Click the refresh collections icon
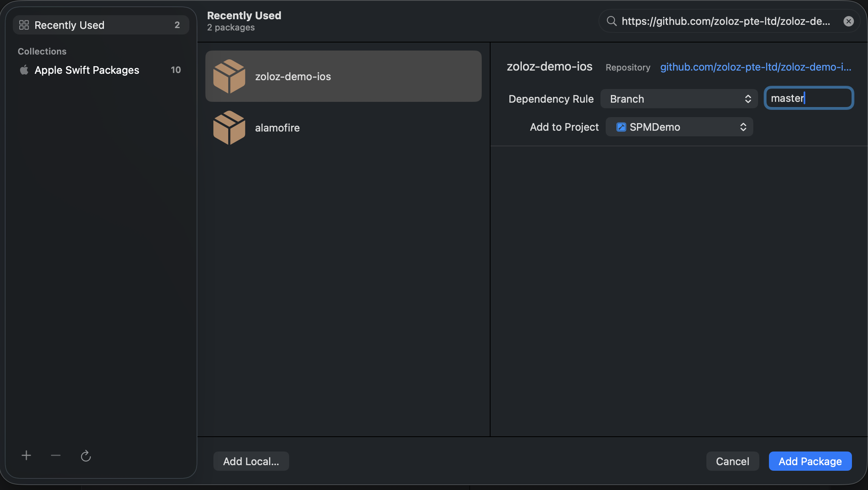The image size is (868, 490). tap(86, 456)
